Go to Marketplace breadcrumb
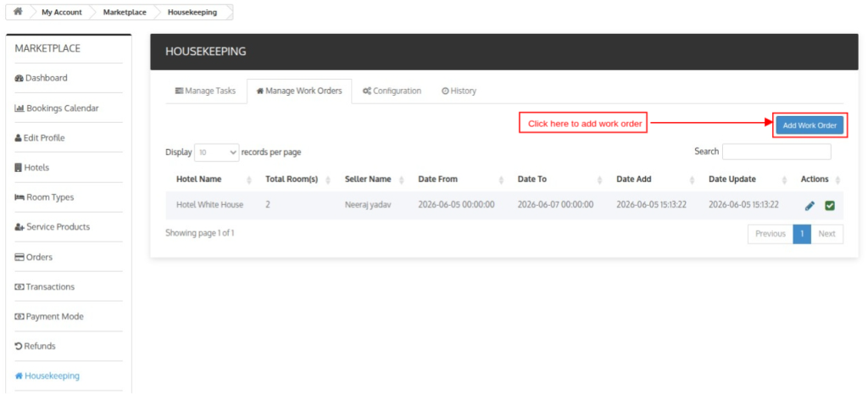 125,12
